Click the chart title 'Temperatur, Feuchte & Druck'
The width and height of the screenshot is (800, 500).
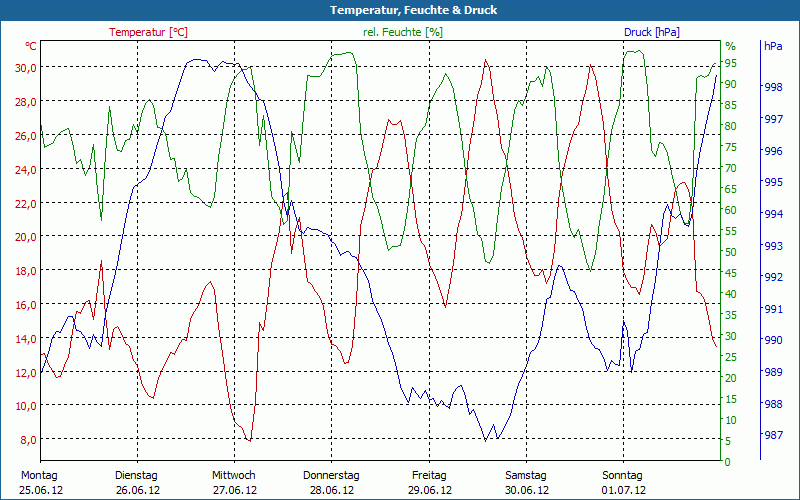413,10
